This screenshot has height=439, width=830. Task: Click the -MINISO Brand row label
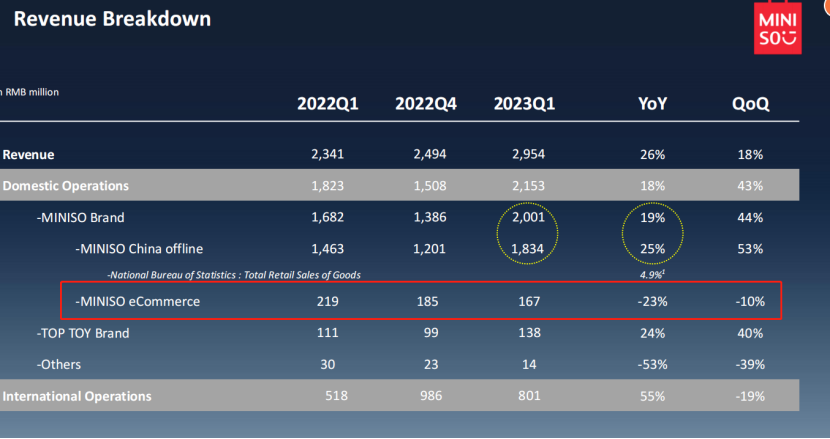pyautogui.click(x=81, y=217)
